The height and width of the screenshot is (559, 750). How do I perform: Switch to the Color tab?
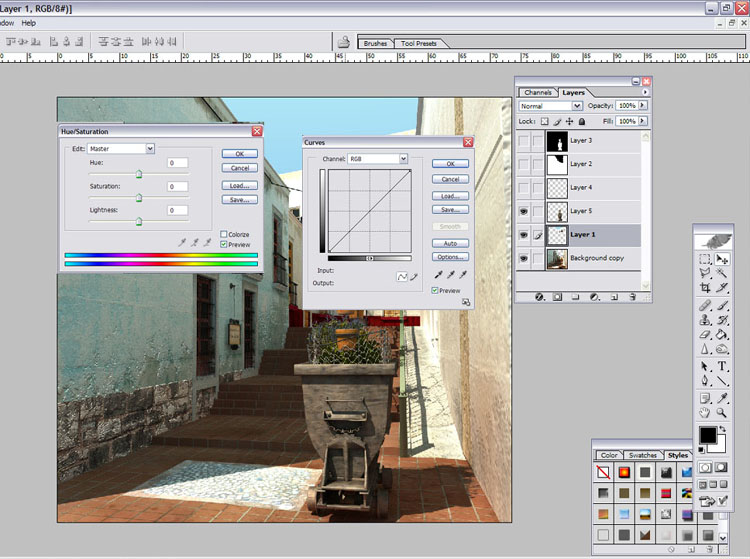pos(609,455)
